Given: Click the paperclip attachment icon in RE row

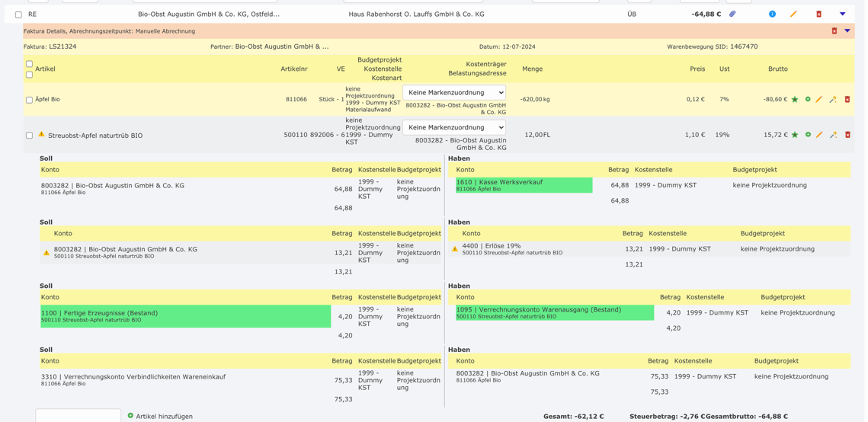Looking at the screenshot, I should (732, 14).
